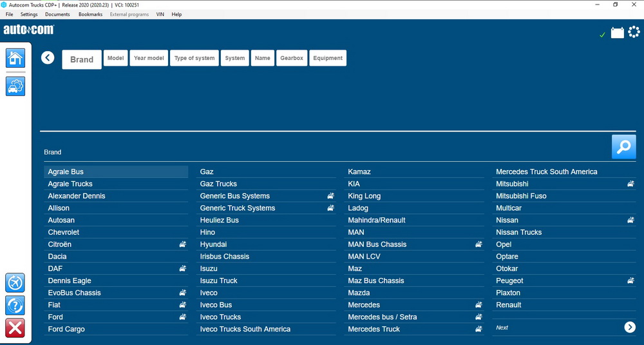The width and height of the screenshot is (644, 345).
Task: Click the blue magnifying glass search button
Action: [x=623, y=147]
